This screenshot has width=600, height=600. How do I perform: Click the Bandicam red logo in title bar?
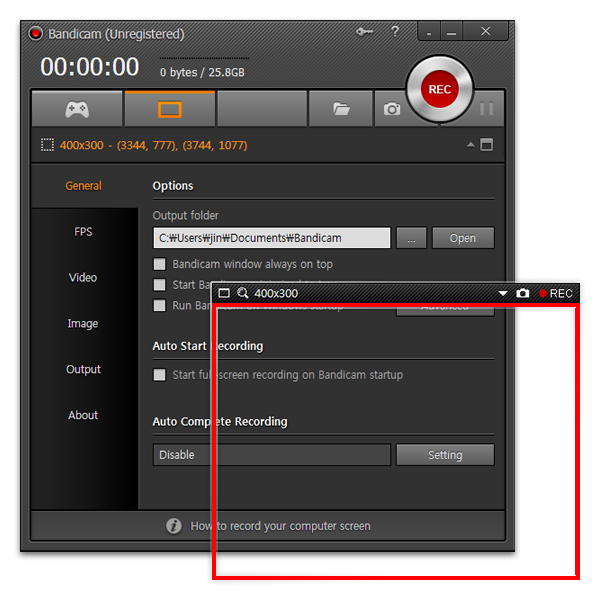[x=36, y=33]
